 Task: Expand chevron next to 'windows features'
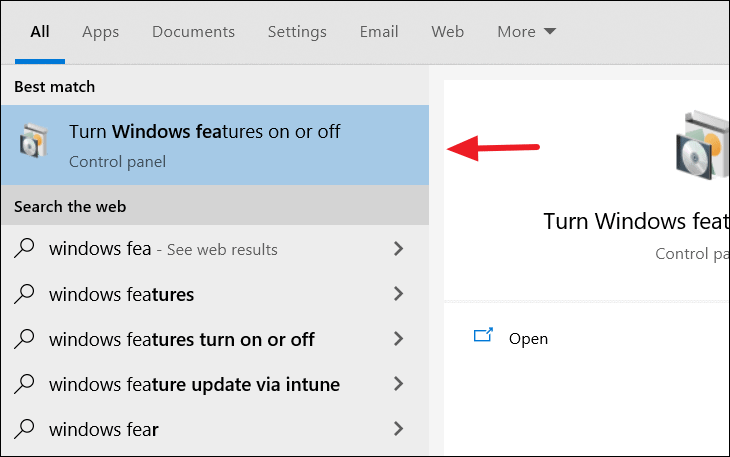coord(398,294)
